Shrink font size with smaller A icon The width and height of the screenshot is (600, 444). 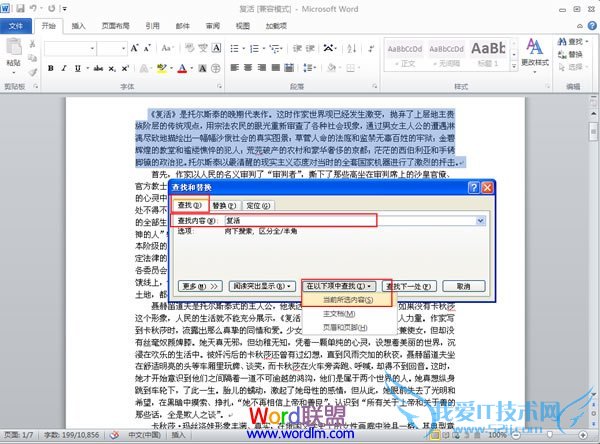(x=147, y=48)
